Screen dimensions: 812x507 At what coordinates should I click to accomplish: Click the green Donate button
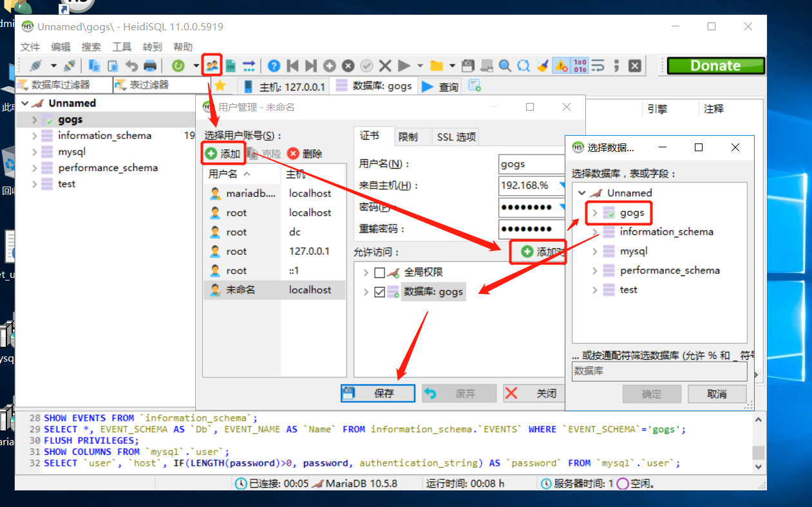coord(715,66)
